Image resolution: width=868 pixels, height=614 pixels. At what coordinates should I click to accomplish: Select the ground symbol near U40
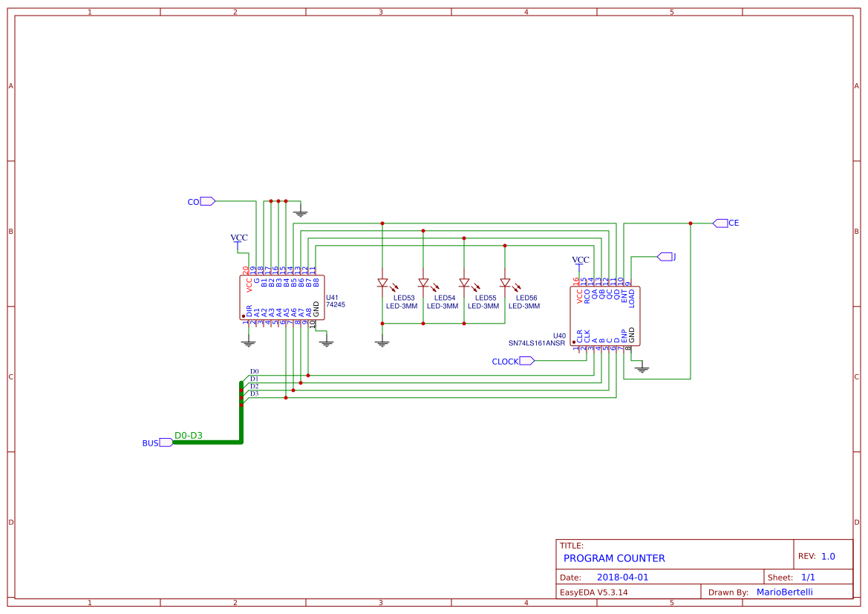[x=642, y=368]
